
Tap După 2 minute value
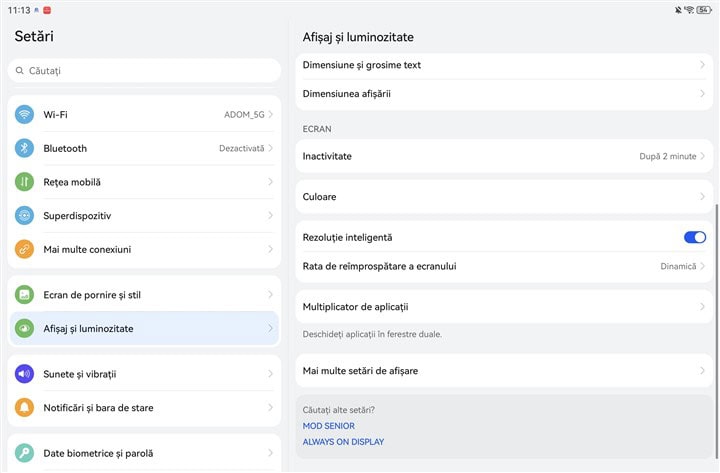pyautogui.click(x=668, y=156)
